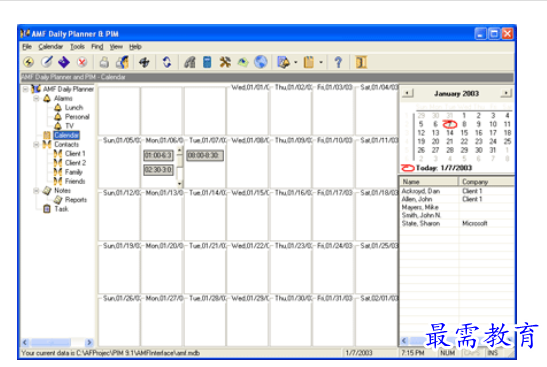Click the blue question mark help icon

338,62
